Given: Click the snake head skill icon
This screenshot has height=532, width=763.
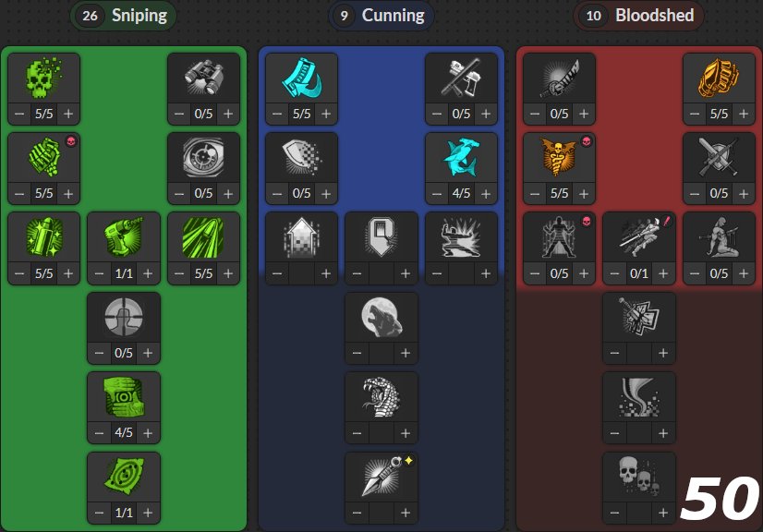Looking at the screenshot, I should tap(381, 397).
